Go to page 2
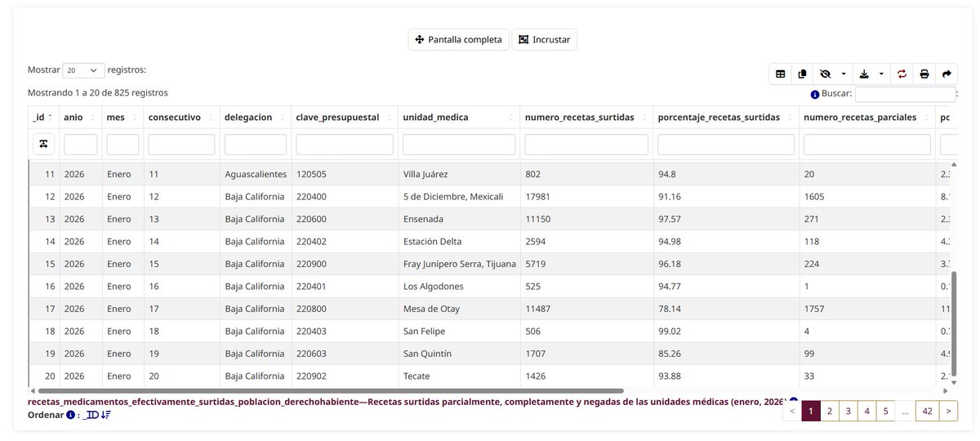This screenshot has width=980, height=441. tap(829, 411)
